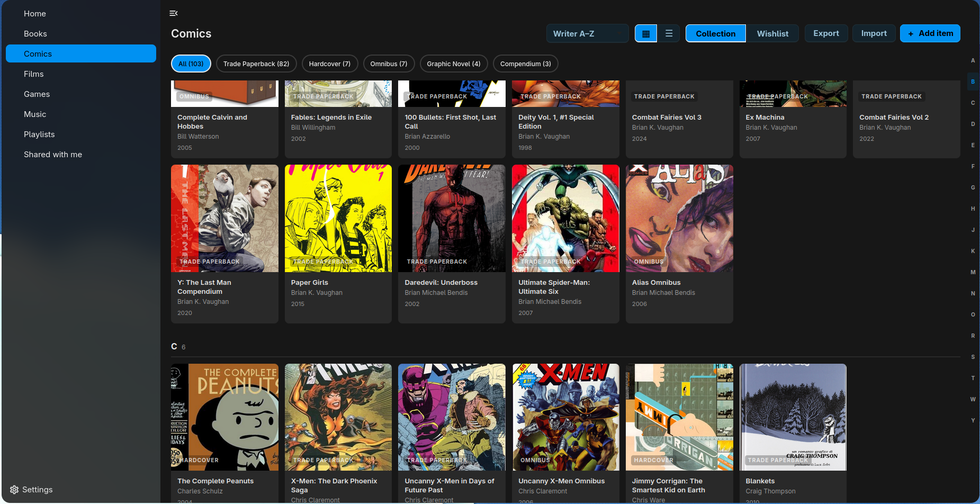Jump to letter Y in index
The height and width of the screenshot is (504, 980).
(973, 420)
